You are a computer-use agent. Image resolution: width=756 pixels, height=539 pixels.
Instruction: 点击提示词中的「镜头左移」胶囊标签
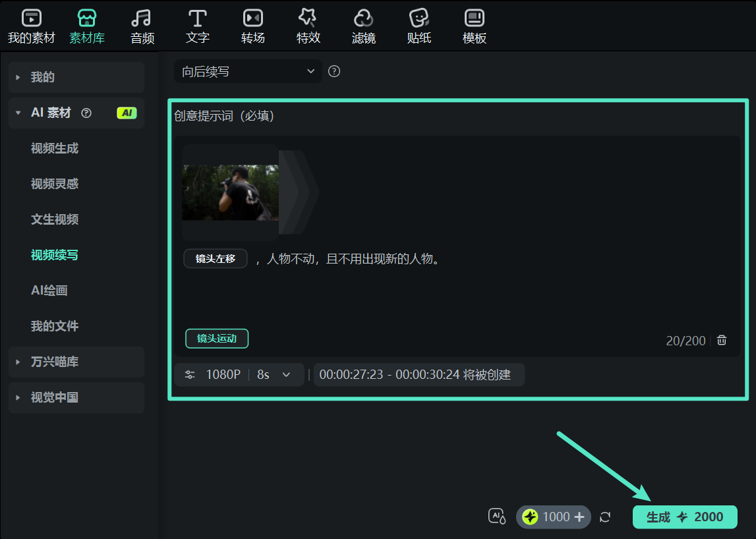pyautogui.click(x=215, y=258)
